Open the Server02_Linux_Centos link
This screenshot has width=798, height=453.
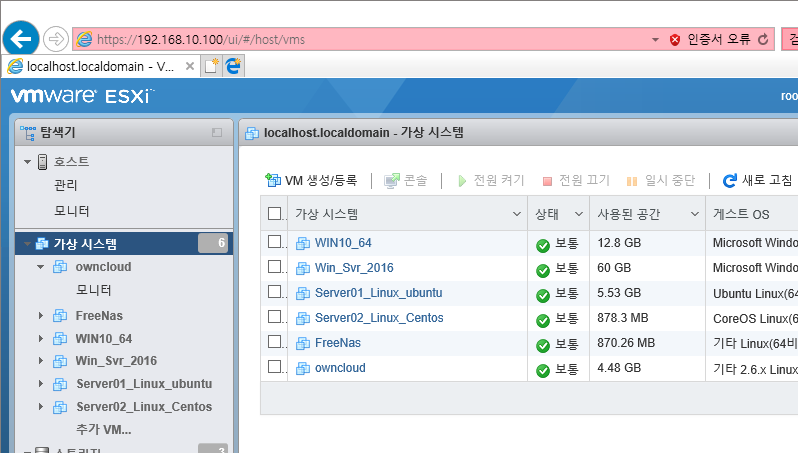click(379, 318)
